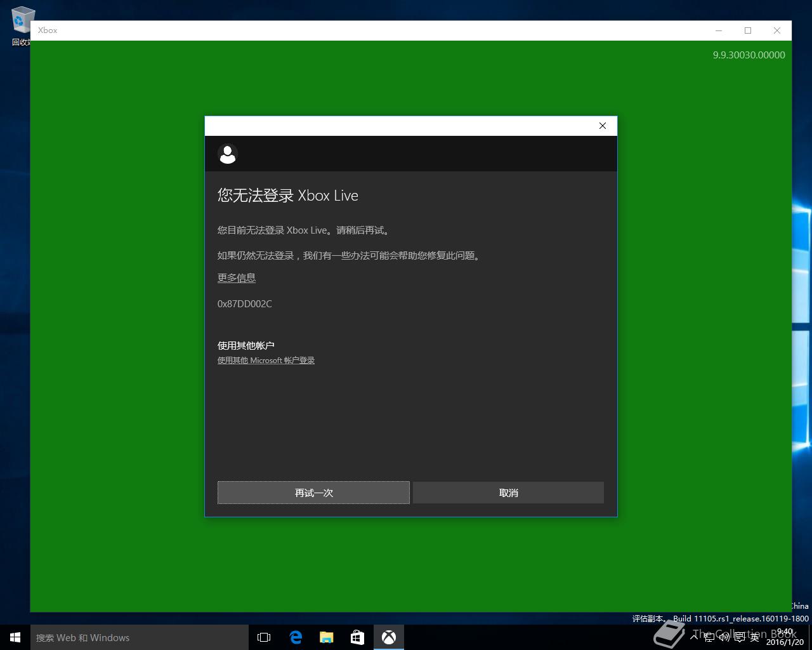Close the Xbox app window
The height and width of the screenshot is (650, 812).
777,30
